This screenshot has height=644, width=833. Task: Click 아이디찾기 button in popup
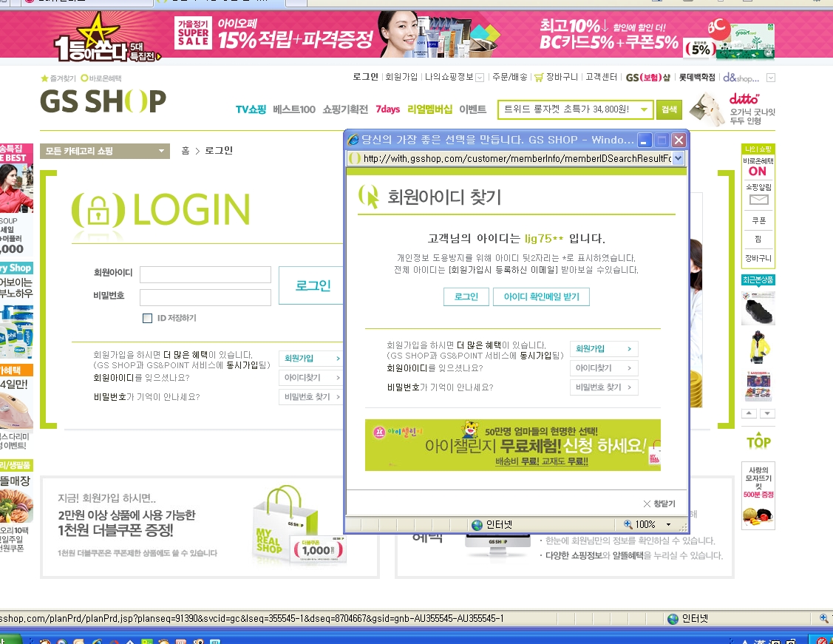[603, 367]
